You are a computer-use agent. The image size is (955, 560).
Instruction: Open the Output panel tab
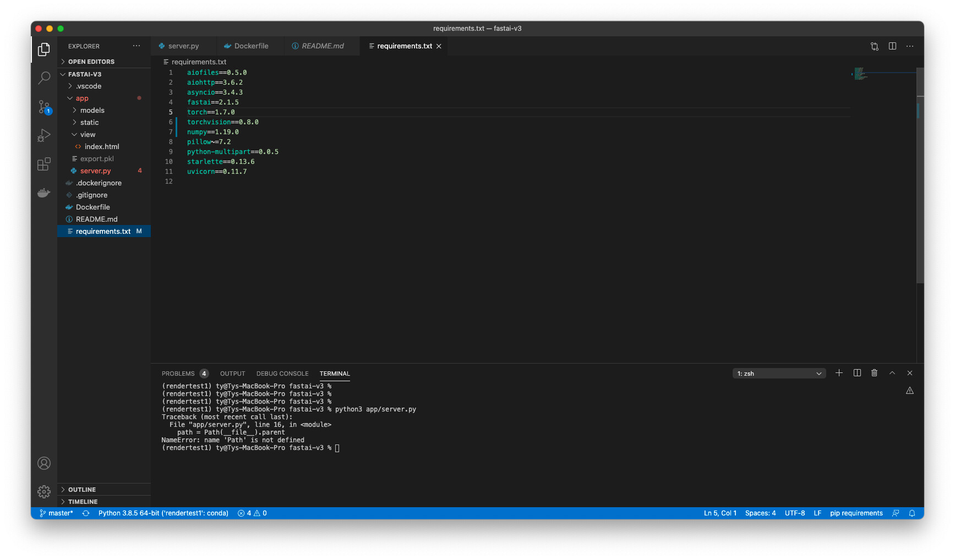point(232,374)
